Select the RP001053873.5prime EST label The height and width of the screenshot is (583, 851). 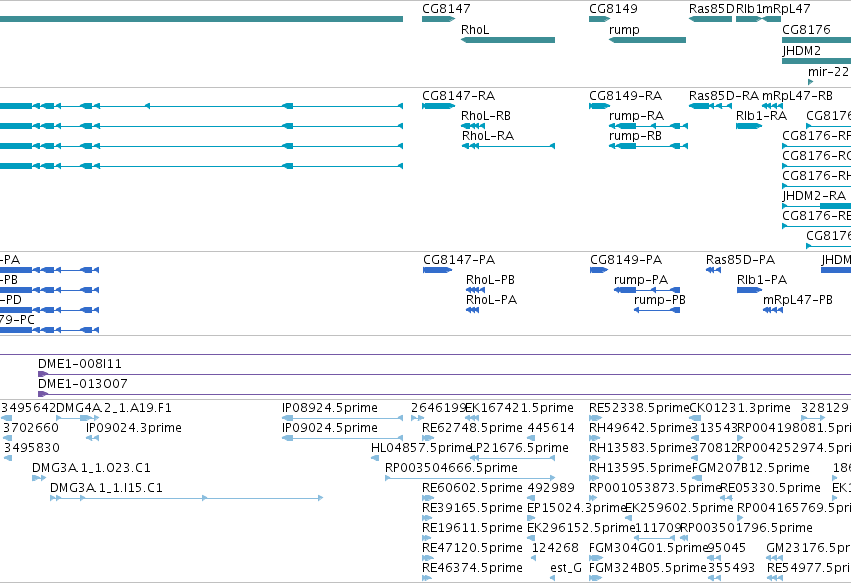tap(655, 488)
